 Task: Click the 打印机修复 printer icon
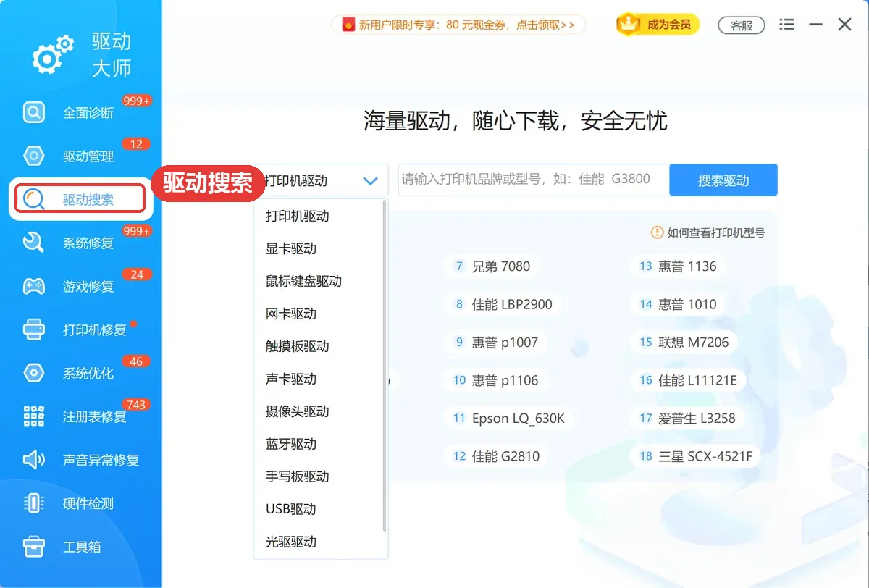[34, 329]
